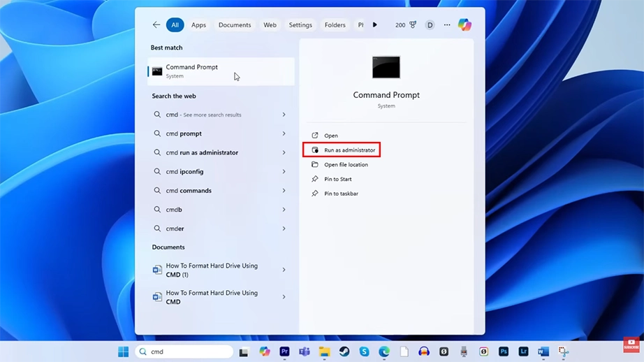Choose Pin to taskbar
The image size is (644, 362).
pos(342,194)
